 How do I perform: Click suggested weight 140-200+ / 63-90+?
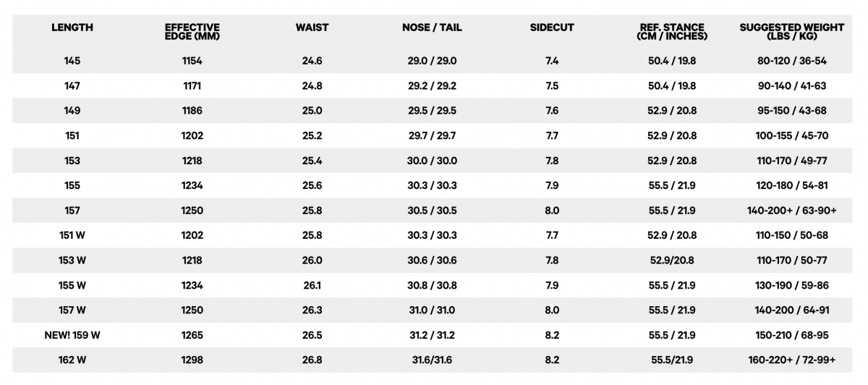tap(792, 211)
